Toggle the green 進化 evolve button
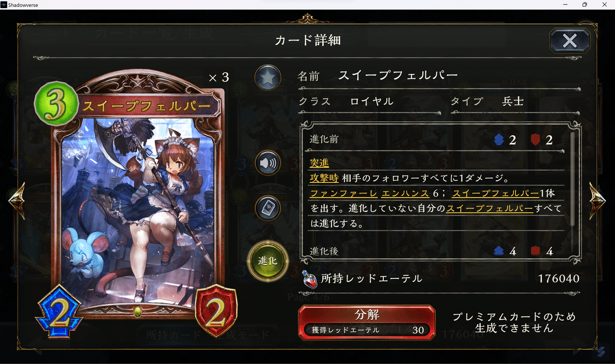Viewport: 615px width, 364px height. (x=268, y=260)
